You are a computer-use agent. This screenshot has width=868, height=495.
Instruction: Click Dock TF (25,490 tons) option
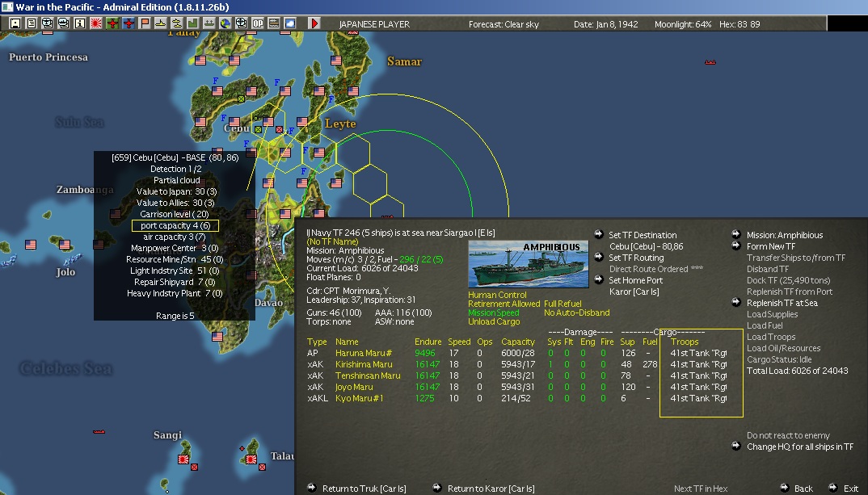[788, 280]
